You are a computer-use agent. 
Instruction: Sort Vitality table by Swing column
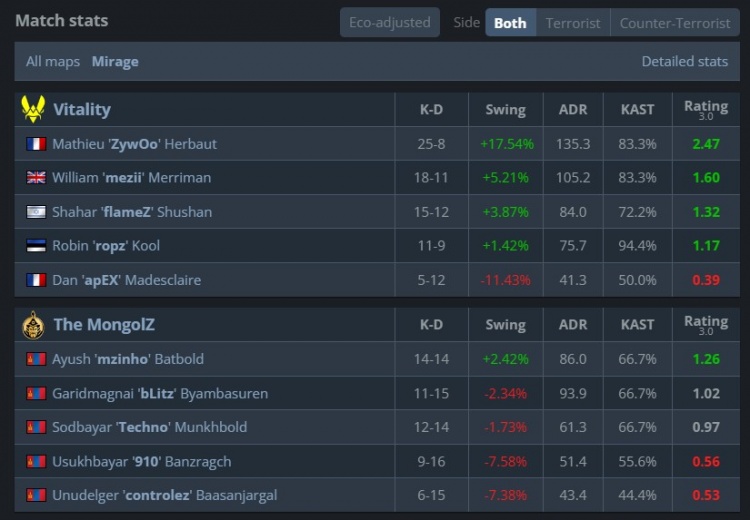pos(505,109)
